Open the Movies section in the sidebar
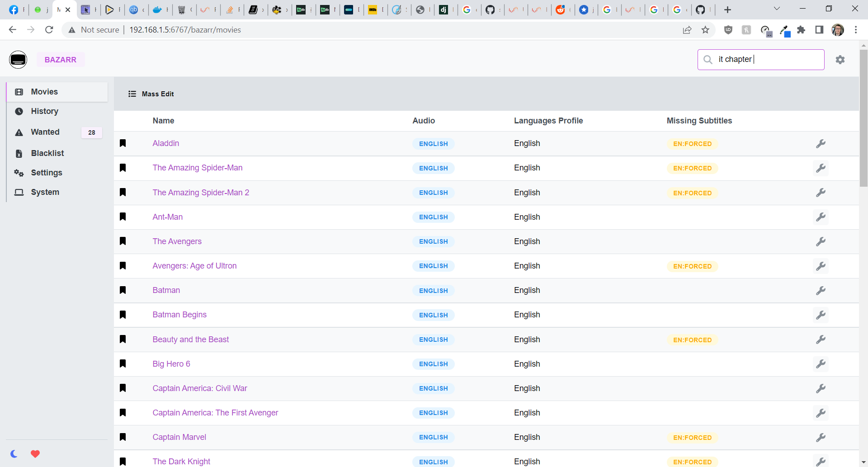This screenshot has width=868, height=467. click(43, 91)
